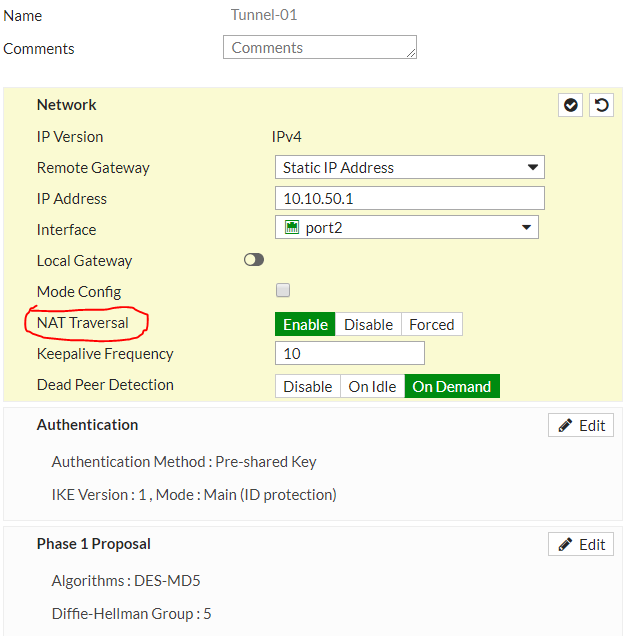Click the Comments box resize grip

[411, 53]
